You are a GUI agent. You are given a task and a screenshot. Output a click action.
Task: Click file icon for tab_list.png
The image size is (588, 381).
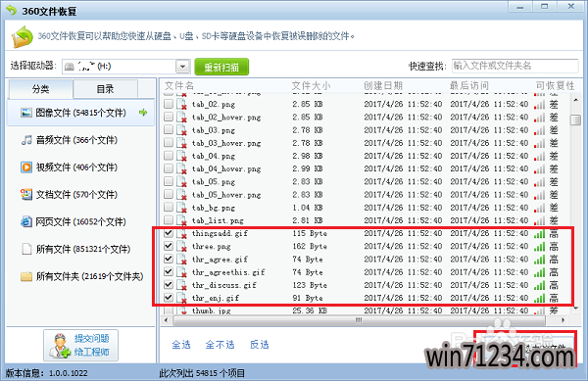(182, 220)
